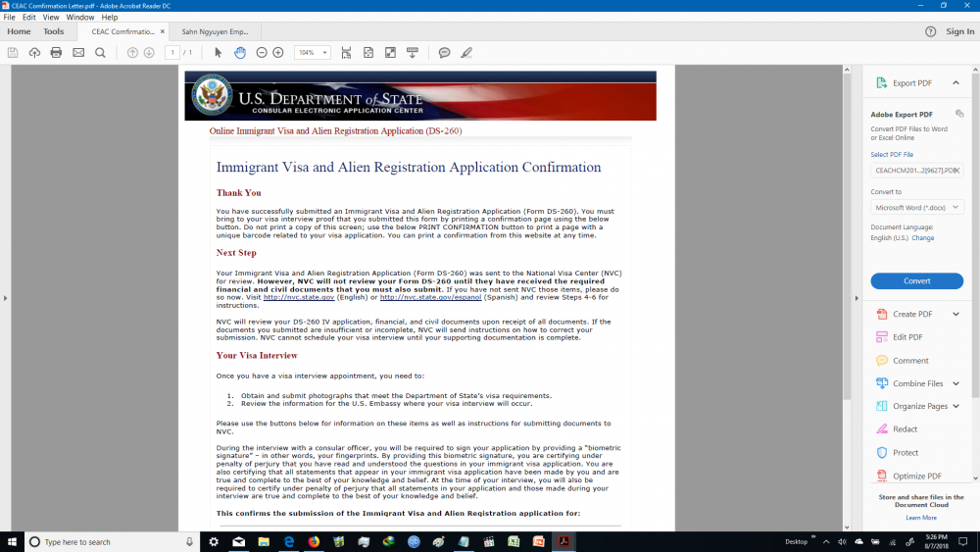The width and height of the screenshot is (980, 552).
Task: Open File Explorer from the taskbar
Action: pyautogui.click(x=264, y=542)
